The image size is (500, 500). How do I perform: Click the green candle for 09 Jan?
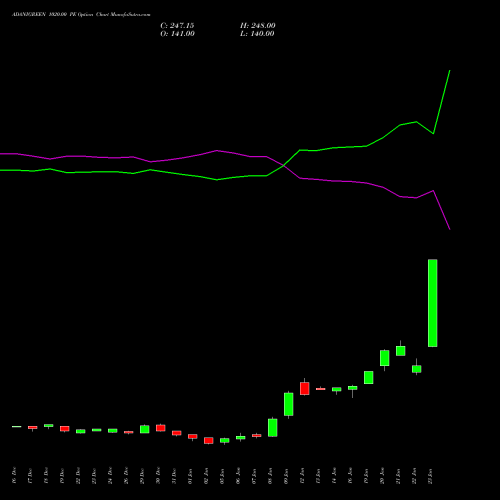(x=289, y=404)
